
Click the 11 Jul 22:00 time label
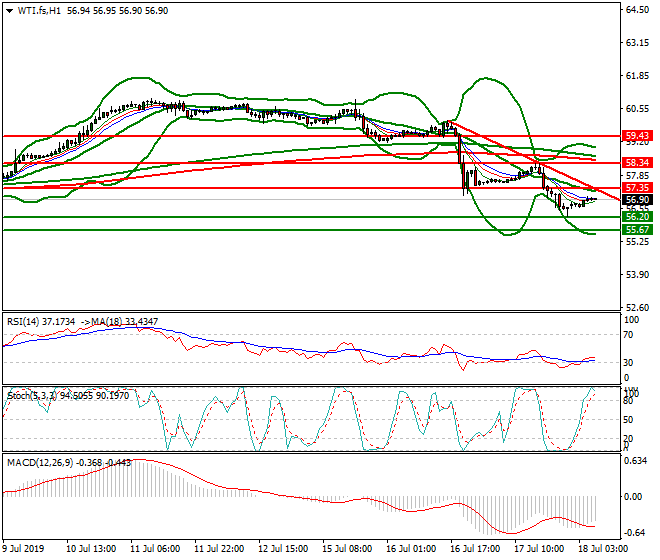[219, 549]
